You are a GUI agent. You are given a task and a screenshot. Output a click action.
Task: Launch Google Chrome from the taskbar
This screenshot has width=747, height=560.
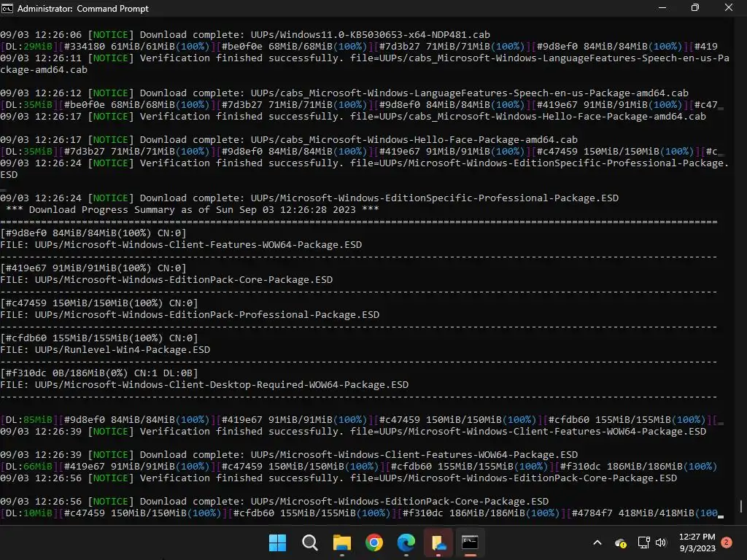[x=374, y=542]
